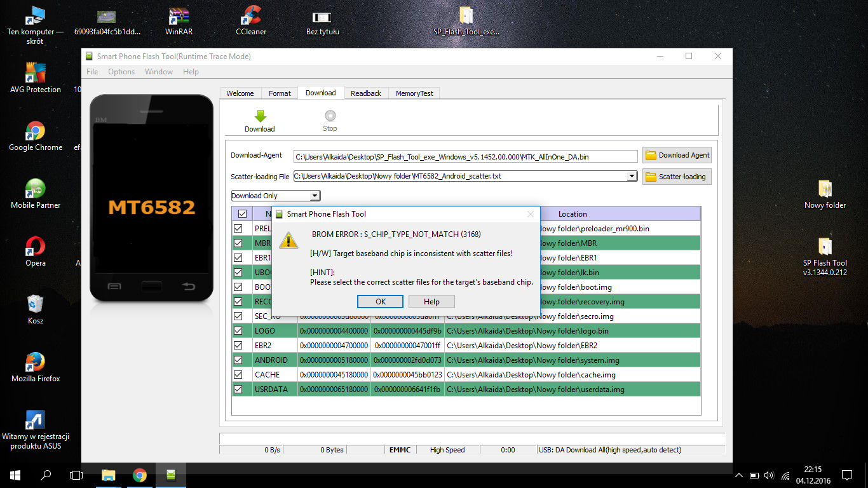868x488 pixels.
Task: Open the SP_Flash_Tool_exe folder on desktop
Action: pos(466,22)
